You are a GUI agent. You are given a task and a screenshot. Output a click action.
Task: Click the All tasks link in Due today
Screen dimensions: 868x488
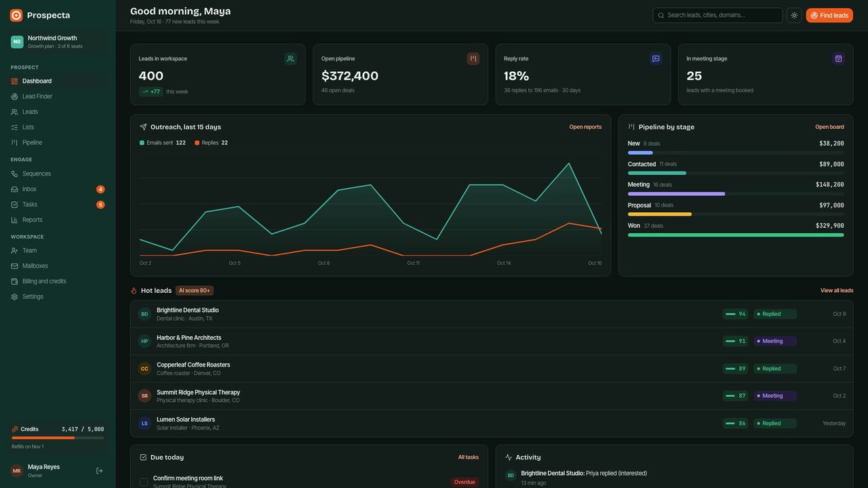point(468,457)
